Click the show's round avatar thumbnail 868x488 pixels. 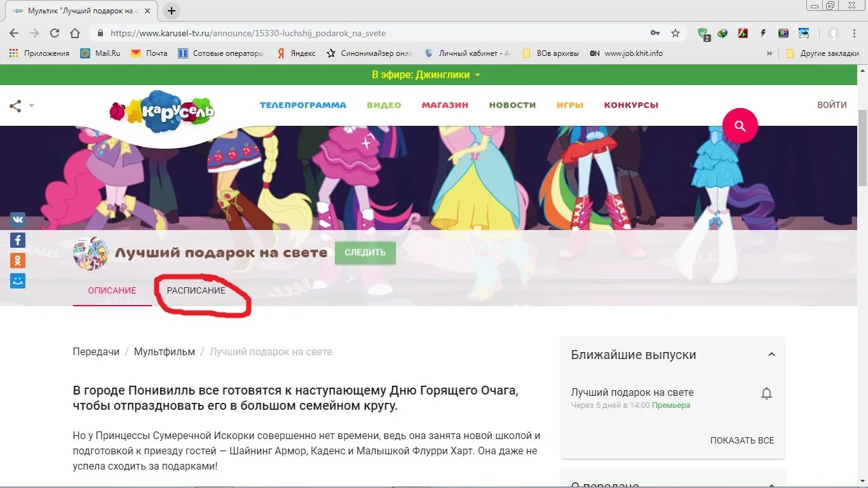point(91,253)
